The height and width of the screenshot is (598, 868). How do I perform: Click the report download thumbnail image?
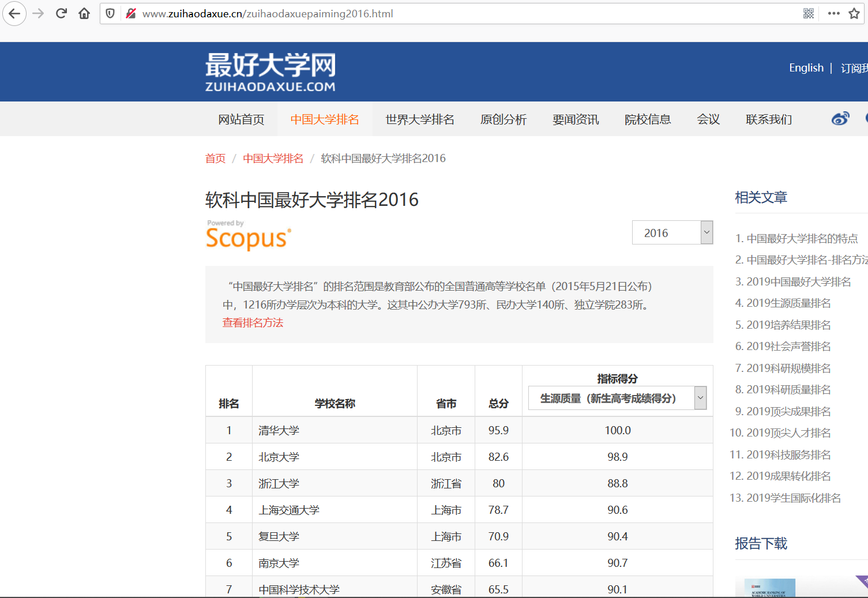[x=769, y=588]
